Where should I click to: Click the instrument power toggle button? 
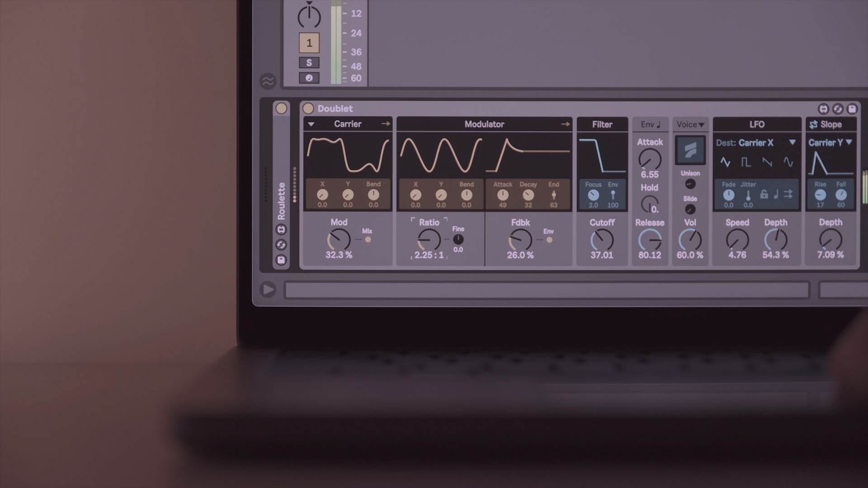pyautogui.click(x=308, y=108)
